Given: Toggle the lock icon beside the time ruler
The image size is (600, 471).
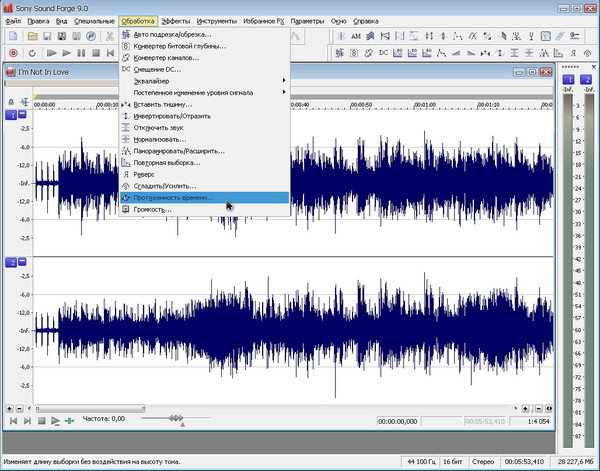Looking at the screenshot, I should tap(11, 102).
